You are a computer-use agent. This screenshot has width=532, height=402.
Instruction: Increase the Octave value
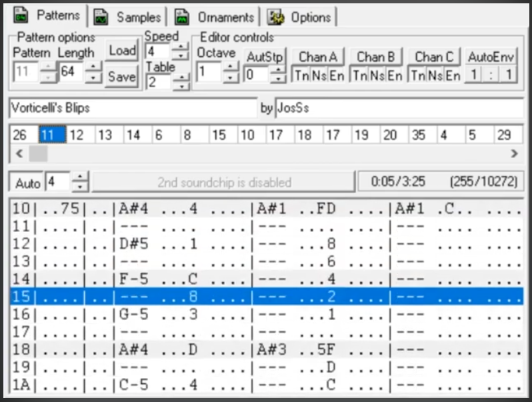point(231,67)
